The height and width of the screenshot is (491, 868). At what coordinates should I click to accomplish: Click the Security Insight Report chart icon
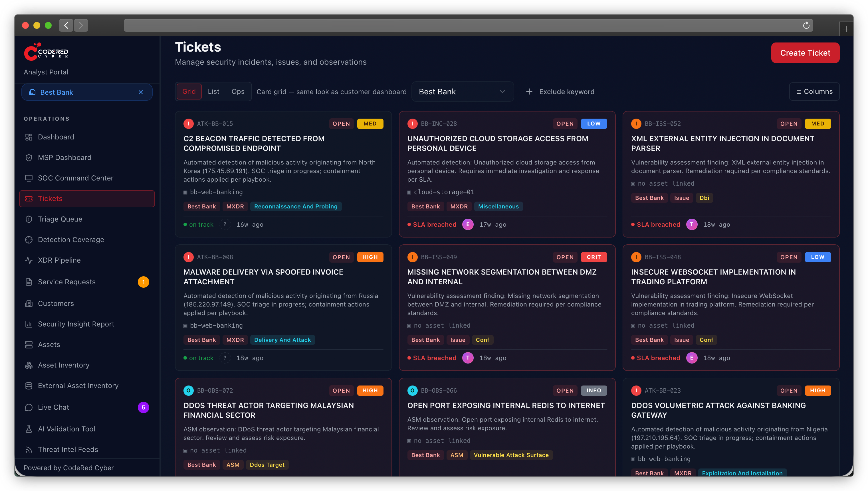tap(29, 324)
